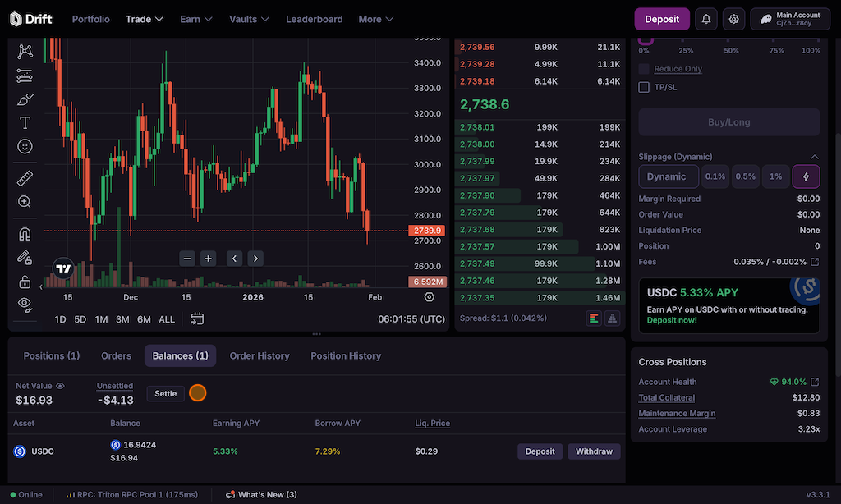Enable the TP/SL checkbox
This screenshot has width=841, height=504.
tap(645, 87)
